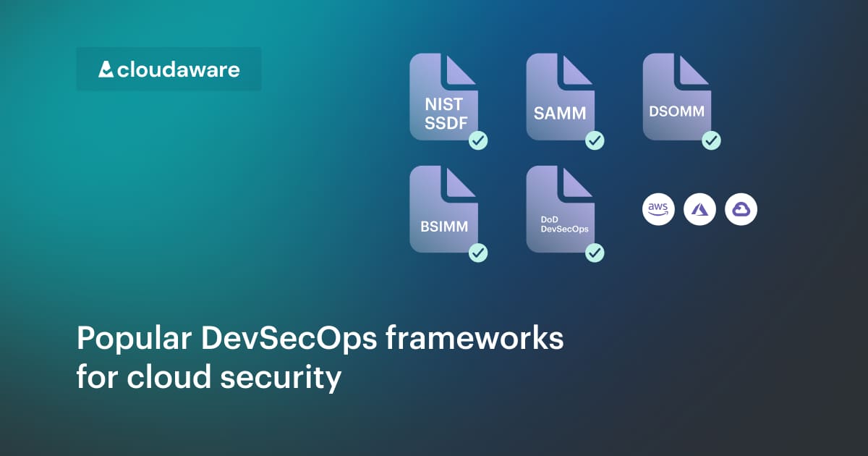Click the checkmark badge on NIST SSDF
868x456 pixels.
[478, 140]
